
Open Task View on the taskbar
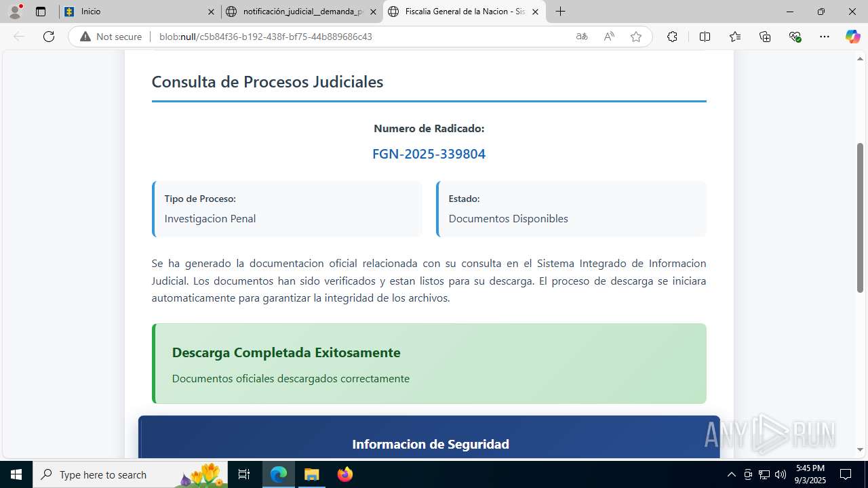click(244, 474)
